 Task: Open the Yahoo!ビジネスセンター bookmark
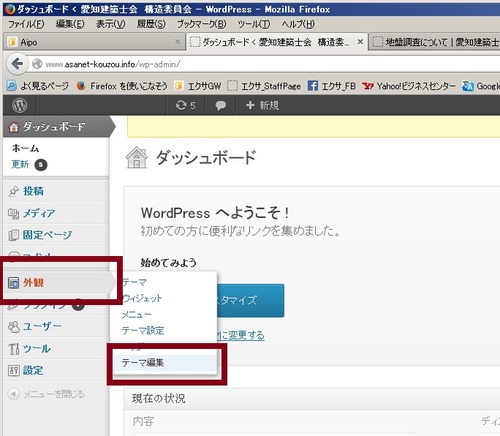[409, 86]
